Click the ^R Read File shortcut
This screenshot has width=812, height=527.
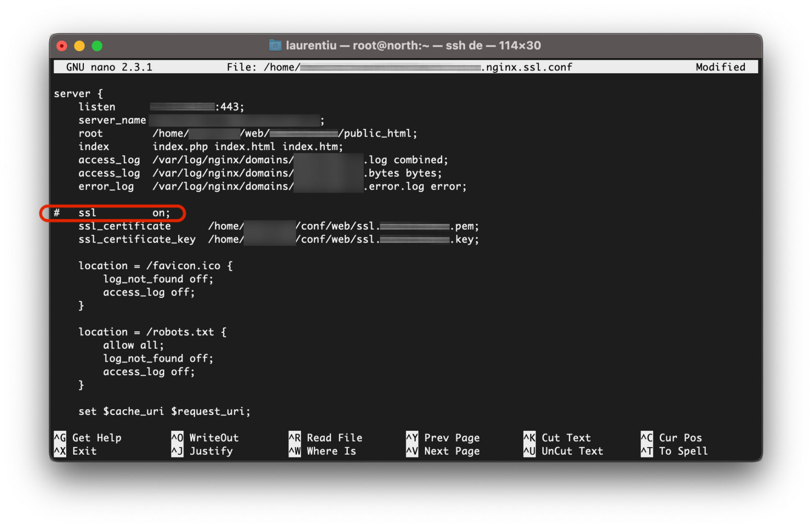click(x=325, y=437)
